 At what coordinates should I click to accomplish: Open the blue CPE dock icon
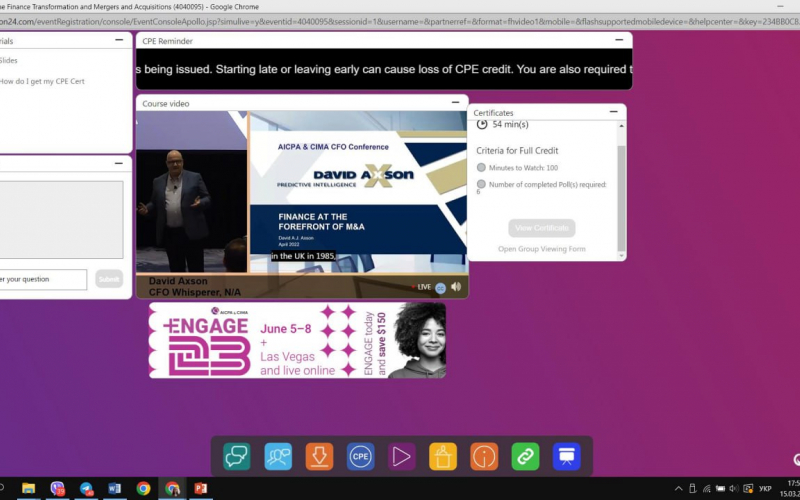[361, 456]
